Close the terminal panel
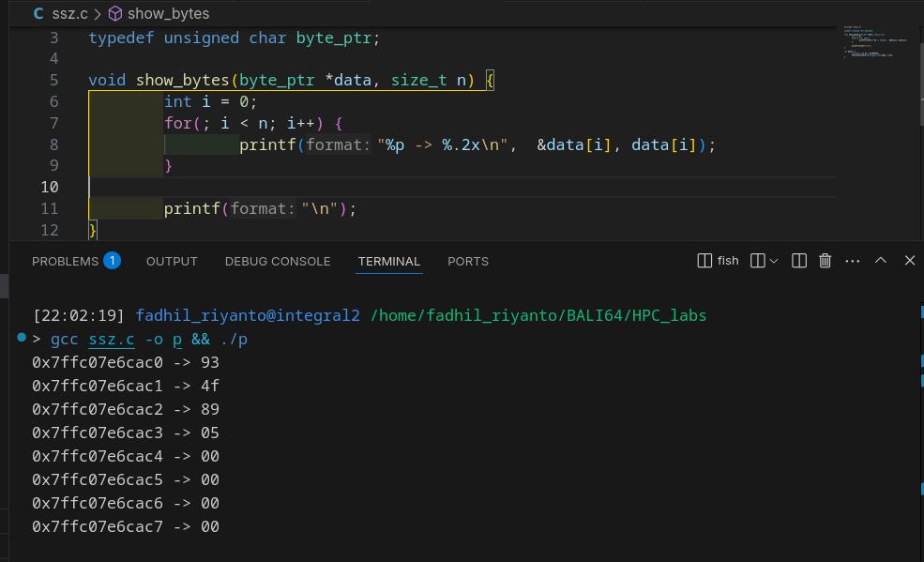This screenshot has width=924, height=562. (909, 261)
